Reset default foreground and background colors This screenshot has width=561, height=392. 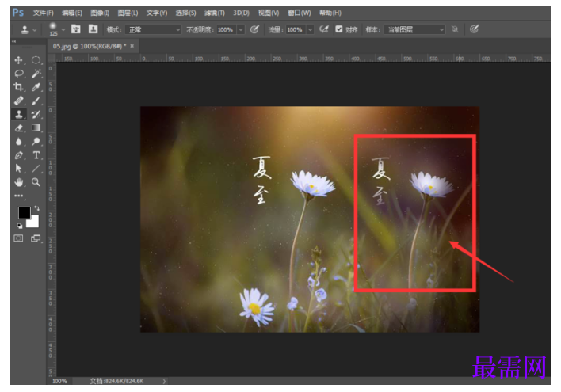click(x=20, y=226)
